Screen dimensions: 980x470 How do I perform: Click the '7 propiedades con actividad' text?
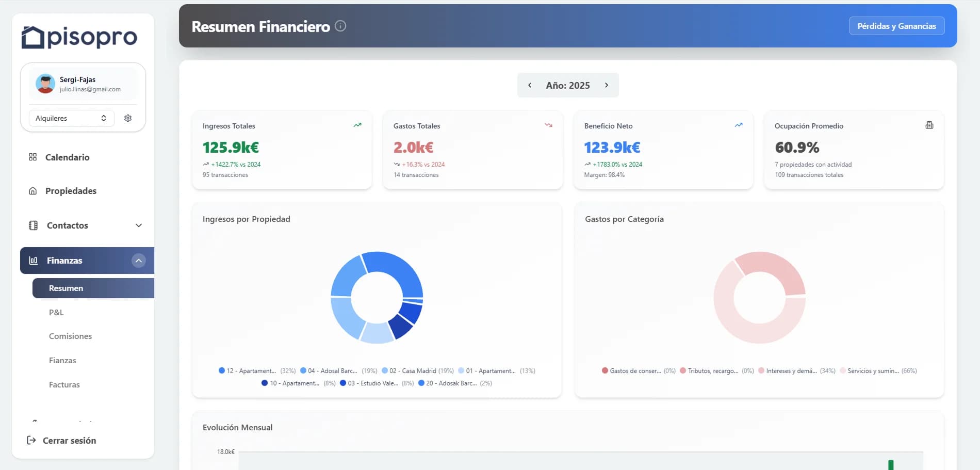(x=813, y=165)
